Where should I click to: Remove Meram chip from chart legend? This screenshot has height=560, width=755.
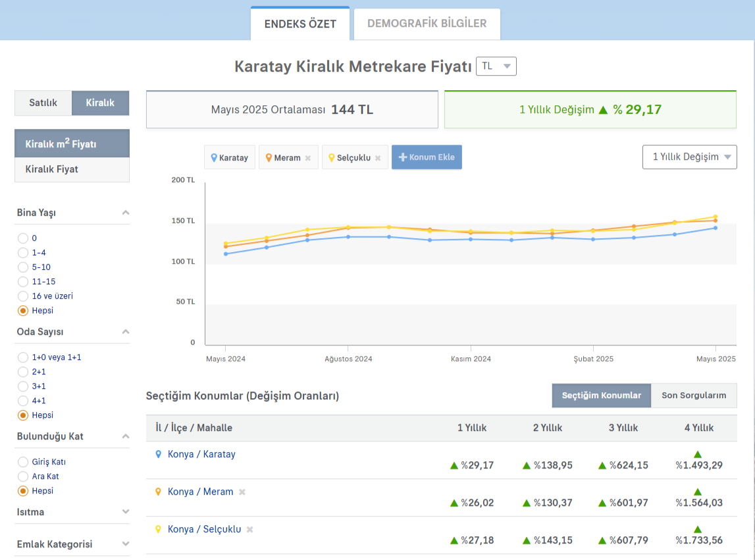coord(308,158)
